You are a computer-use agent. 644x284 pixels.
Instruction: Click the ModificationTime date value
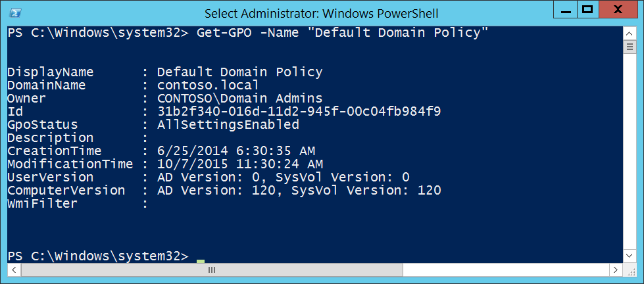tap(239, 164)
